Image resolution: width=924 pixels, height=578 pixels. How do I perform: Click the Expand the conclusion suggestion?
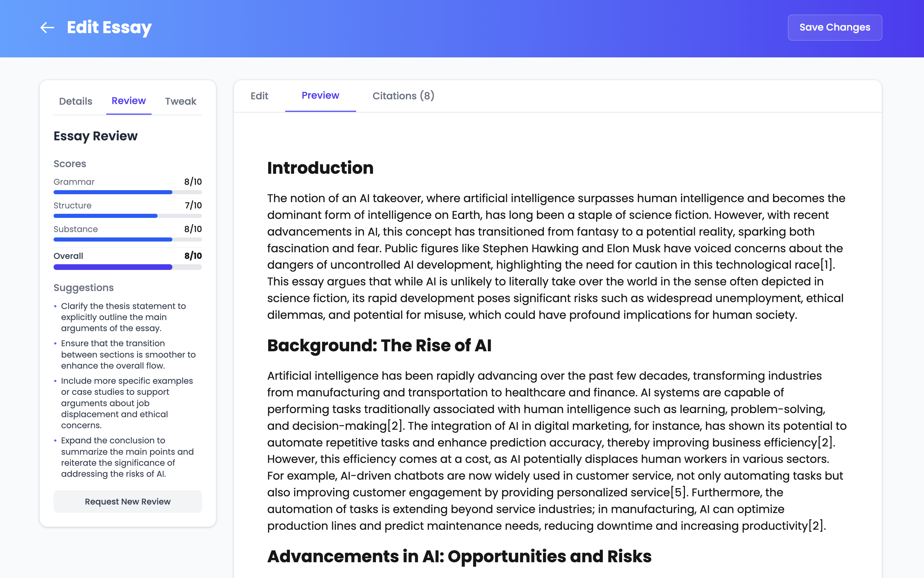[127, 457]
